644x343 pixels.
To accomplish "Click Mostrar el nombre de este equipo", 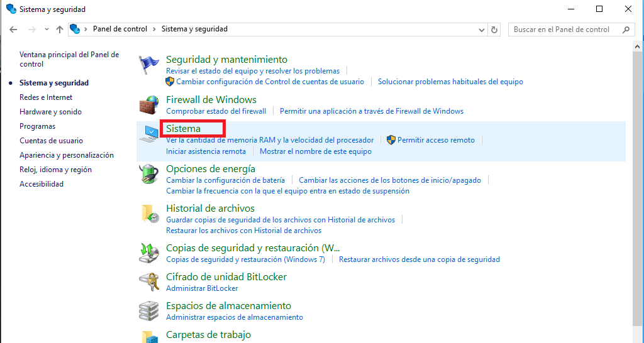I will coord(316,151).
